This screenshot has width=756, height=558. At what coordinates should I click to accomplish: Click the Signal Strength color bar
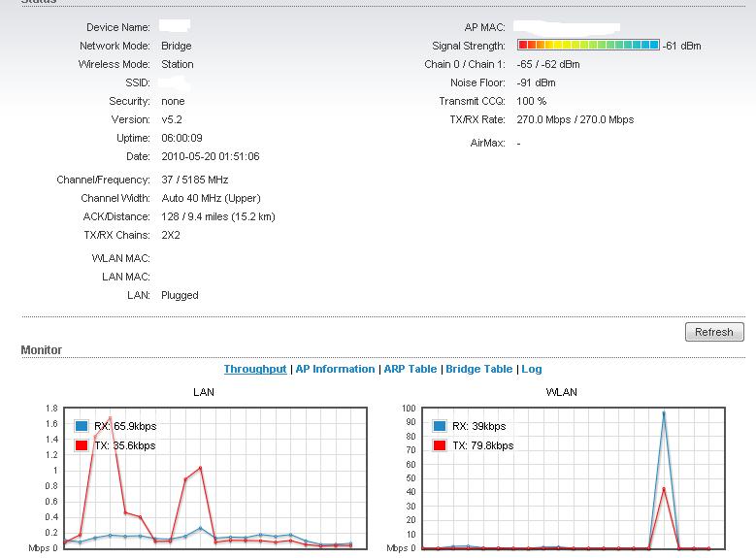point(588,46)
